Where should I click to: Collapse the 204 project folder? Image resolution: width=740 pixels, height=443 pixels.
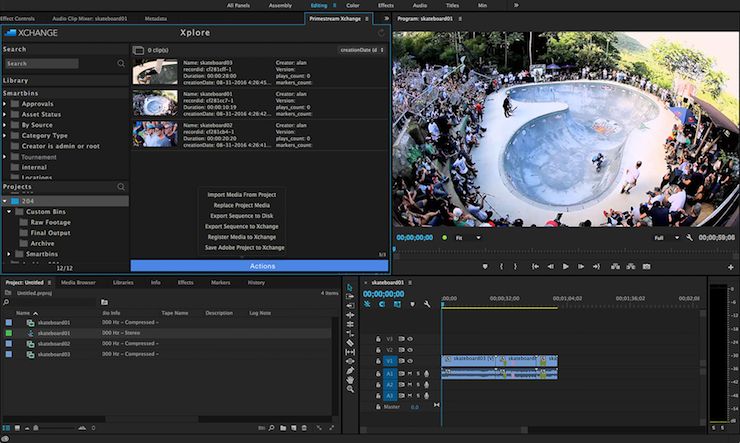coord(5,201)
